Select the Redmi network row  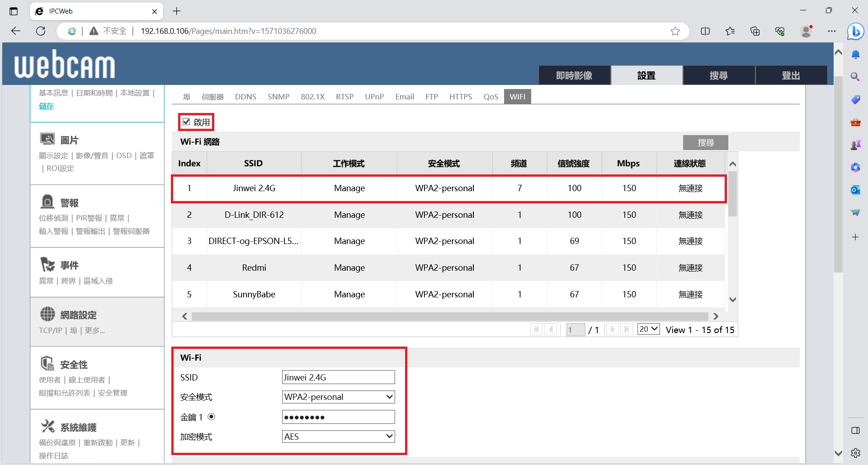click(448, 268)
